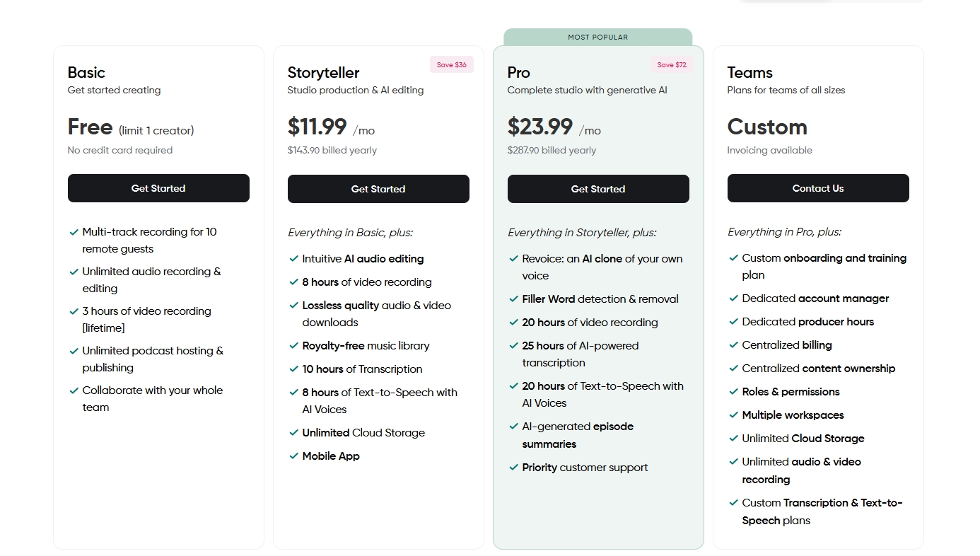Click checkmark beside Royalty-free music library
This screenshot has width=980, height=556.
point(293,346)
